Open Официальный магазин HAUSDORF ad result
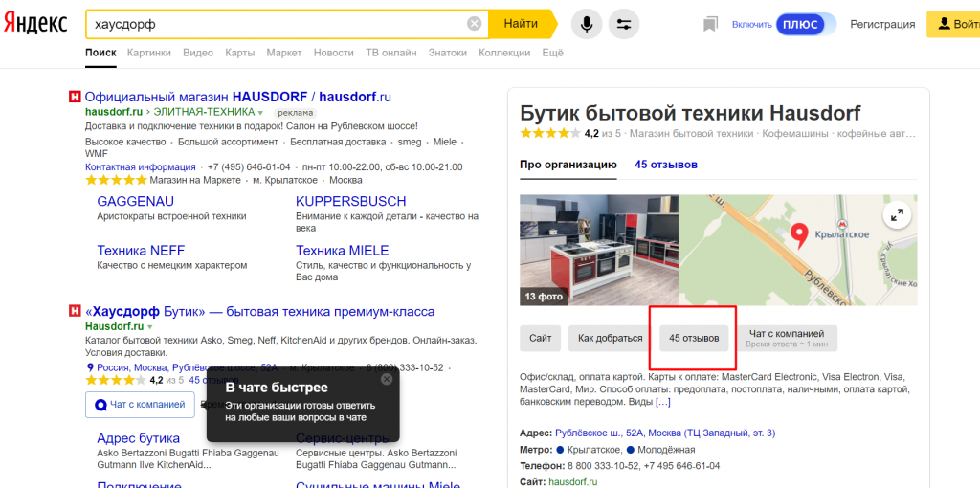 [x=238, y=97]
